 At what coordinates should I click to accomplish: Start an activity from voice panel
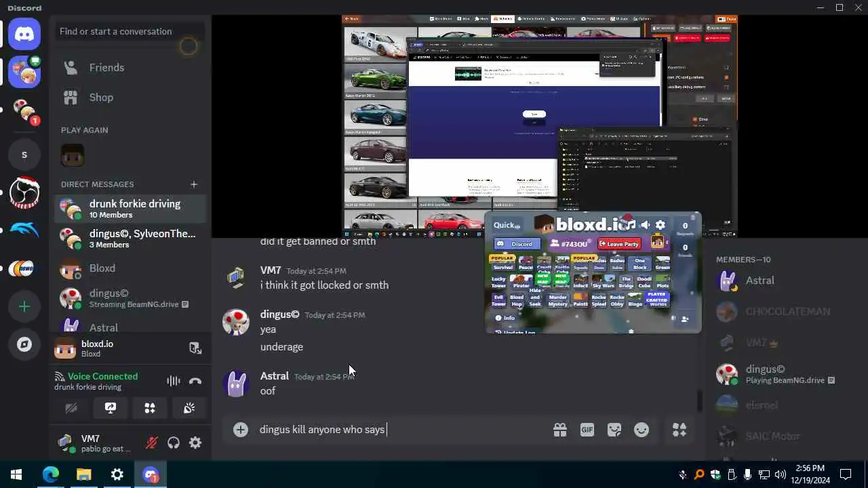pos(150,408)
